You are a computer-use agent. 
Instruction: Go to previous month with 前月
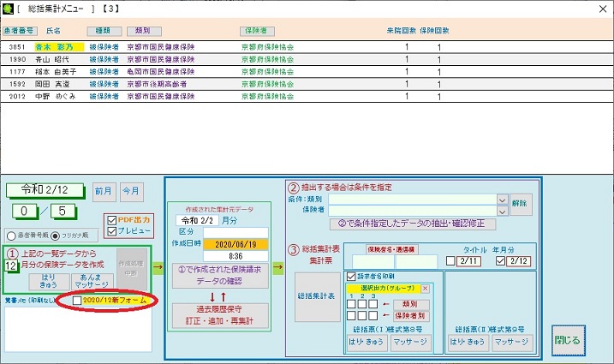click(x=104, y=191)
